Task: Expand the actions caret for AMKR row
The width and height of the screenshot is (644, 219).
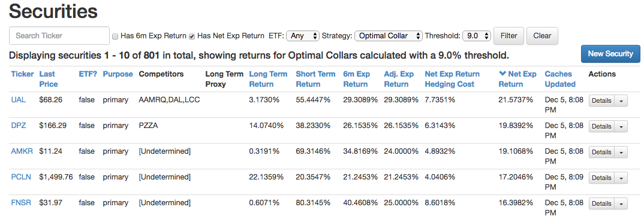Action: [621, 152]
